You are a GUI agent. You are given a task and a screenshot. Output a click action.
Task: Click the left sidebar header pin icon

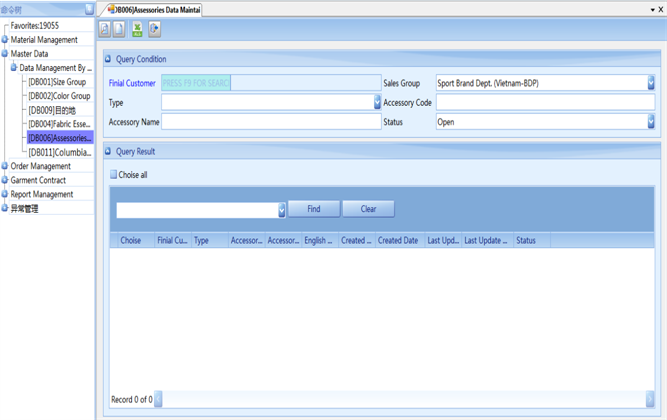click(x=89, y=9)
